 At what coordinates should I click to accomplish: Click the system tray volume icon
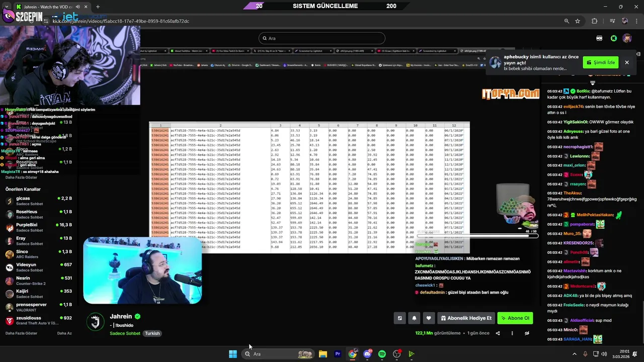[x=604, y=354]
